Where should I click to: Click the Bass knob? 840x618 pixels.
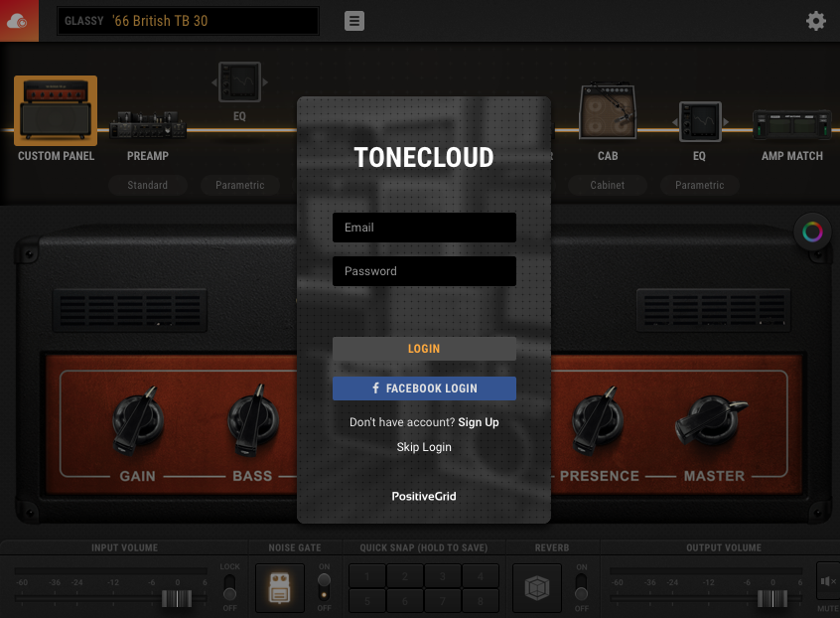tap(253, 420)
